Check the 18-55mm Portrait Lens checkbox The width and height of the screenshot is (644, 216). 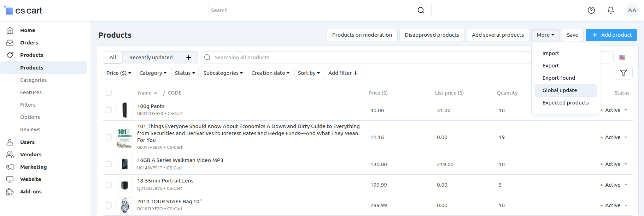109,185
